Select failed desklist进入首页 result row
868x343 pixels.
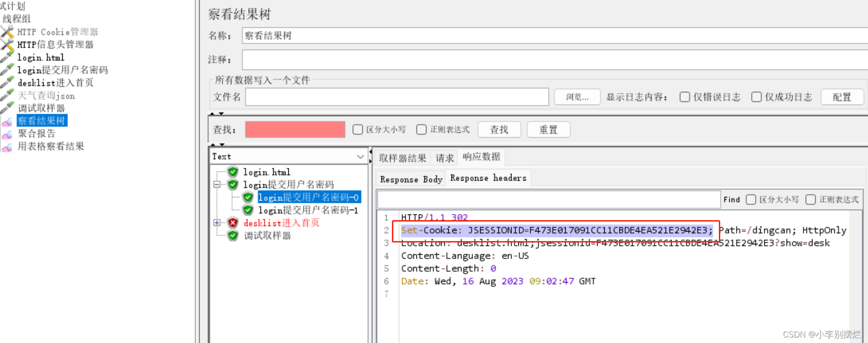pos(281,222)
